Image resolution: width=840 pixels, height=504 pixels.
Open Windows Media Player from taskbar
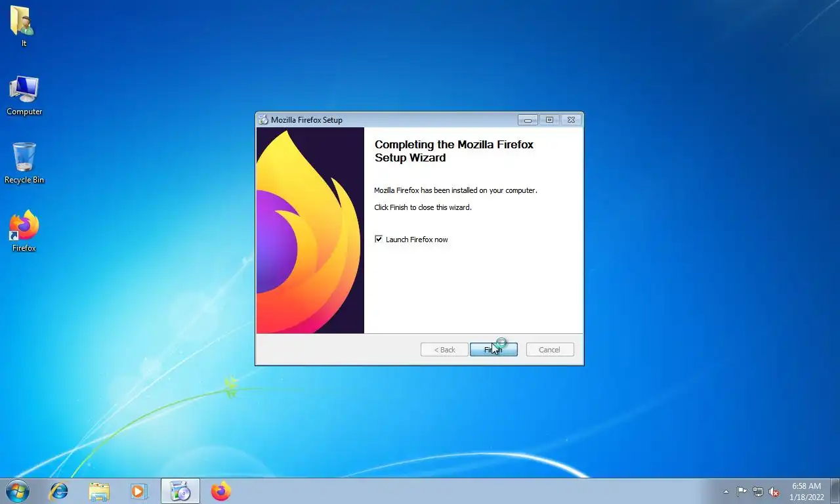point(138,491)
